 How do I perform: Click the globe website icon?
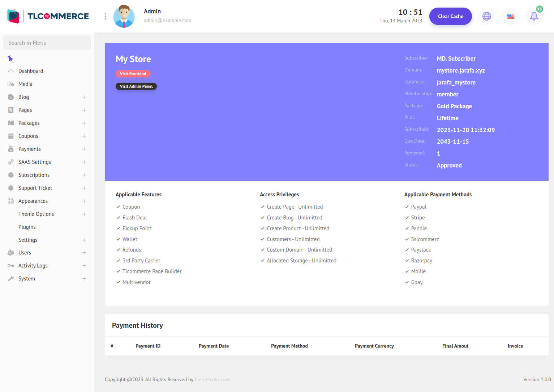click(x=486, y=16)
